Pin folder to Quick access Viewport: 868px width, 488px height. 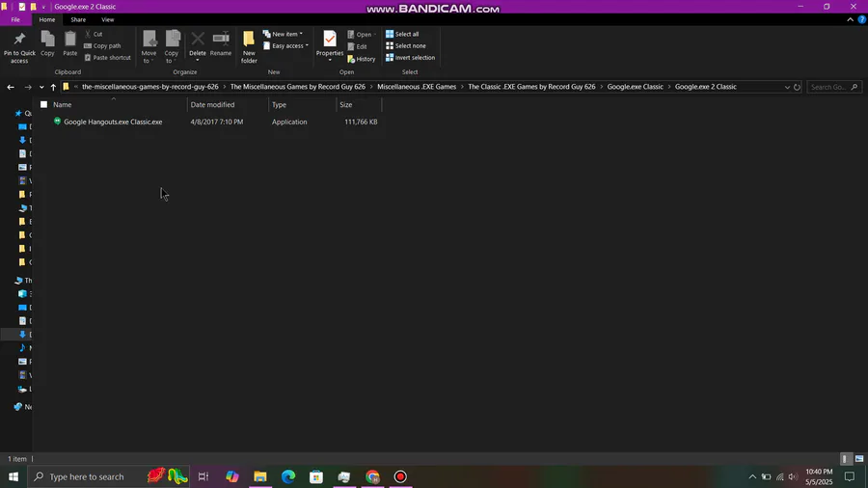point(19,47)
